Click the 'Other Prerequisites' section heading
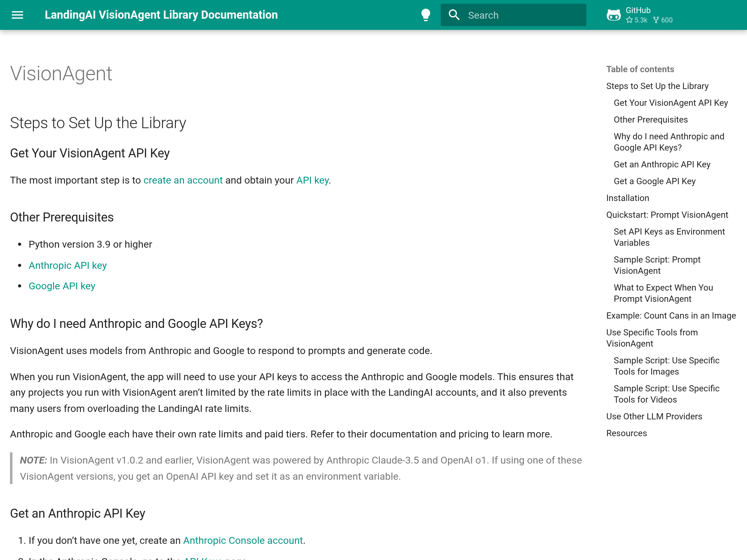 pos(62,217)
